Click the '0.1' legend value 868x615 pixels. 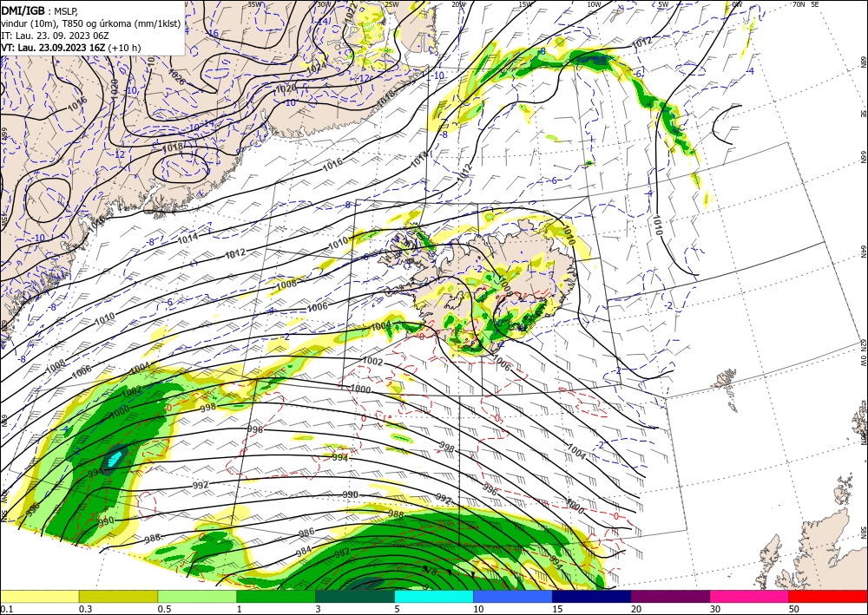pyautogui.click(x=6, y=609)
